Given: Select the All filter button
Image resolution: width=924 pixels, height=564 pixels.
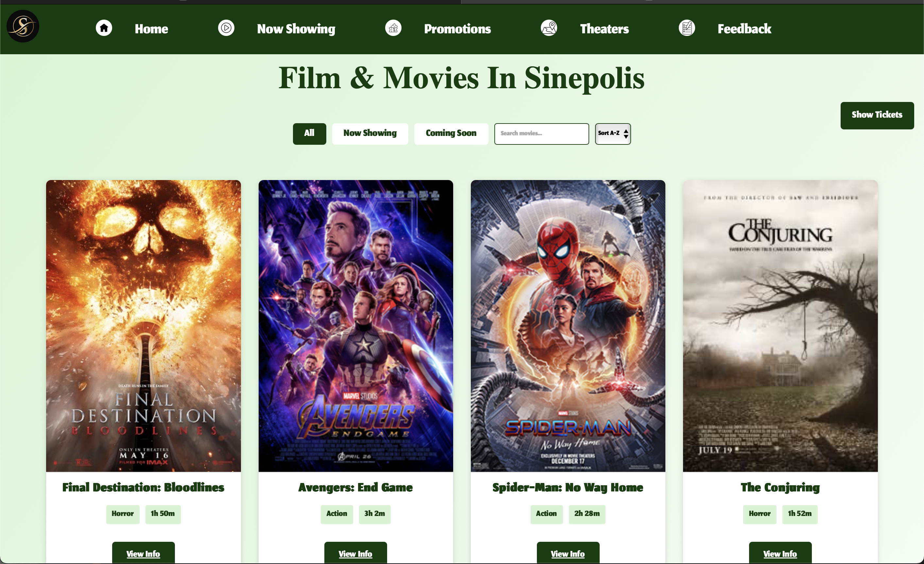Looking at the screenshot, I should click(309, 134).
